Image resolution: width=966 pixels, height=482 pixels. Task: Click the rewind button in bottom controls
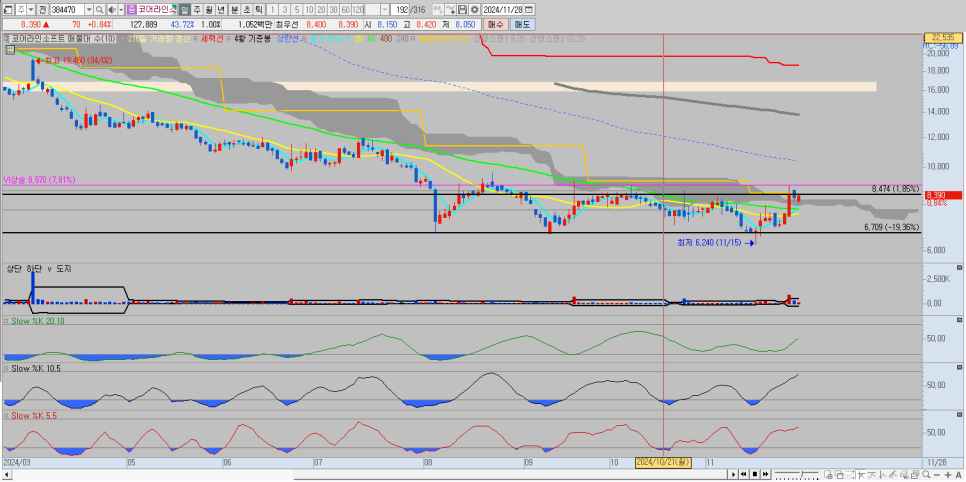coord(744,474)
